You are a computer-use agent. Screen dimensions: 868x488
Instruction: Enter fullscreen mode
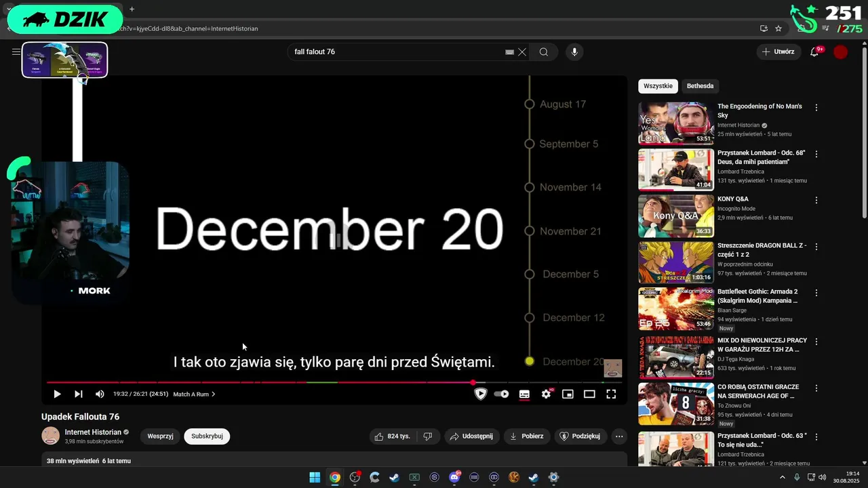point(611,394)
